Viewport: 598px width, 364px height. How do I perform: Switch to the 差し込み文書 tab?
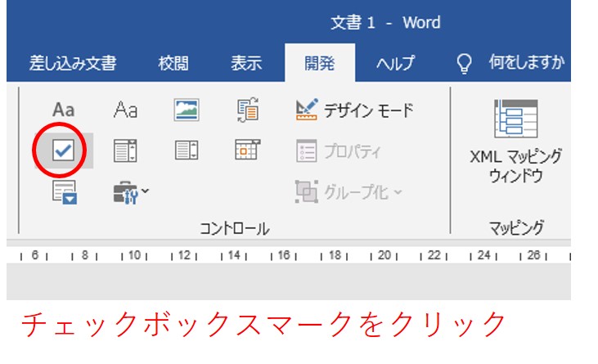point(73,64)
